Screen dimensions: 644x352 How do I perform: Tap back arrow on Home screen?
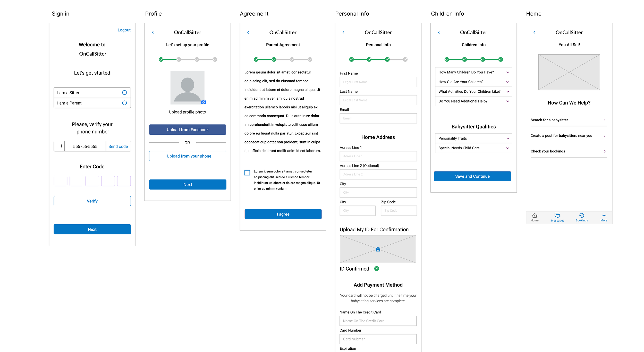[x=534, y=32]
